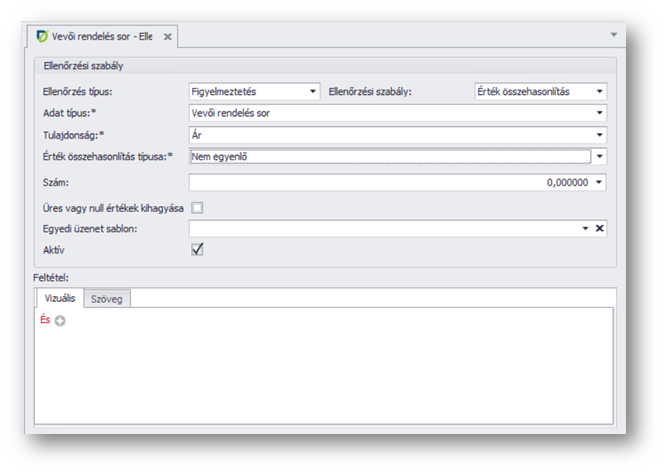Open the Adat típus dropdown arrow
Image resolution: width=668 pixels, height=476 pixels.
click(x=599, y=113)
